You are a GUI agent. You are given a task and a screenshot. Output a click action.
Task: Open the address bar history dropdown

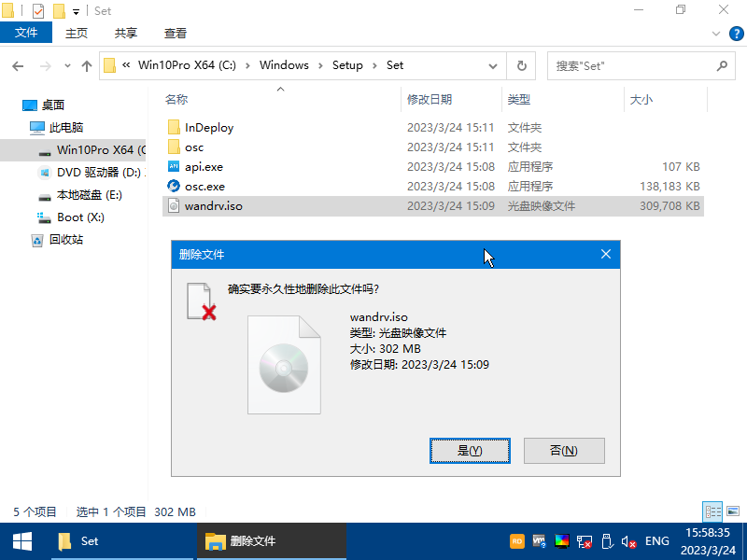coord(492,66)
